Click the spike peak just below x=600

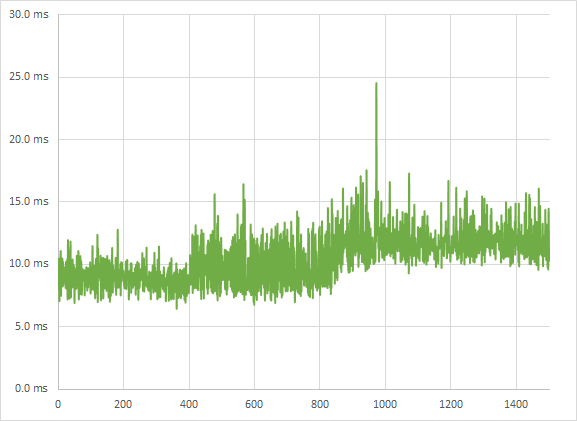point(243,185)
